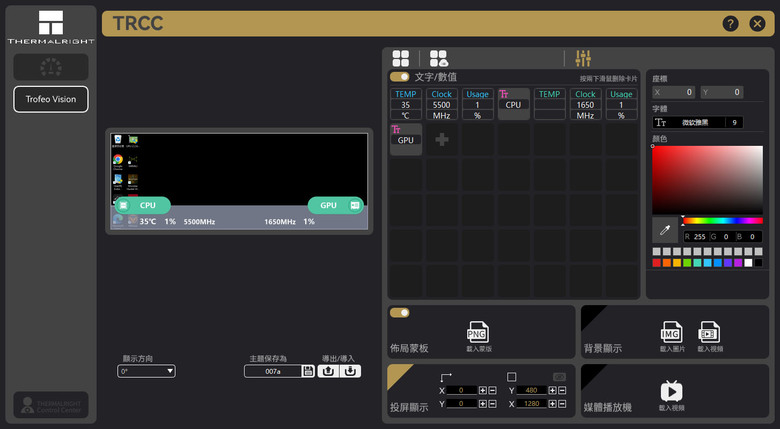This screenshot has width=780, height=429.
Task: Open the cloud themes grid icon
Action: [x=439, y=58]
